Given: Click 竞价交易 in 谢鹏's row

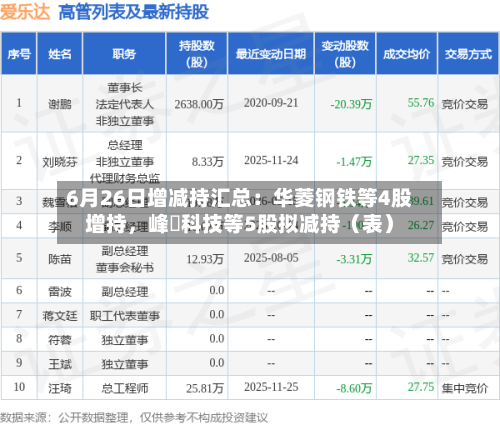Looking at the screenshot, I should 465,104.
